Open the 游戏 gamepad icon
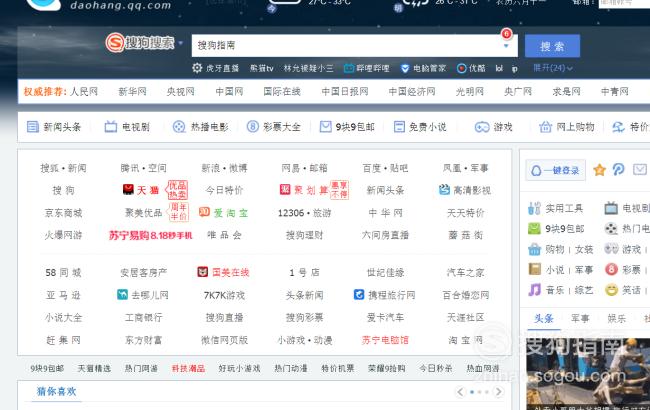The image size is (650, 410). (482, 127)
